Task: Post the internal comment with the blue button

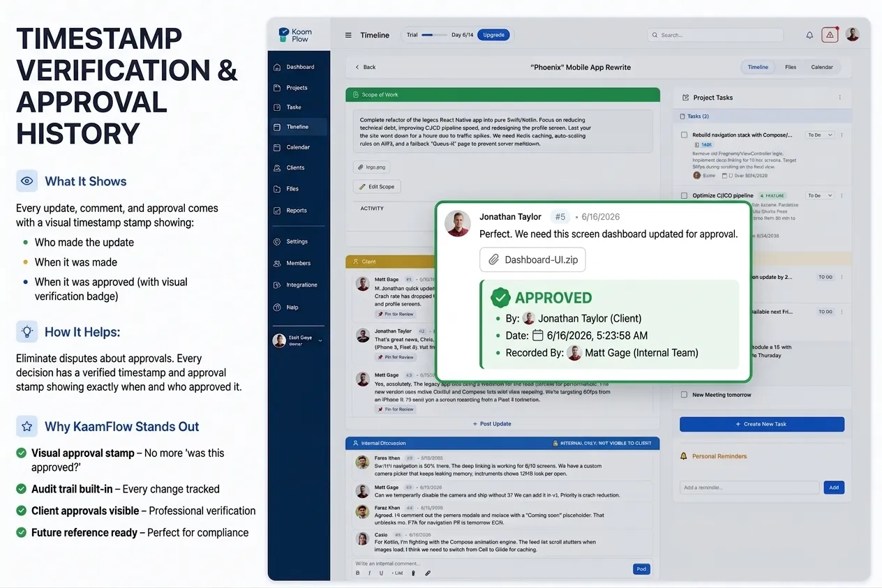Action: (641, 569)
